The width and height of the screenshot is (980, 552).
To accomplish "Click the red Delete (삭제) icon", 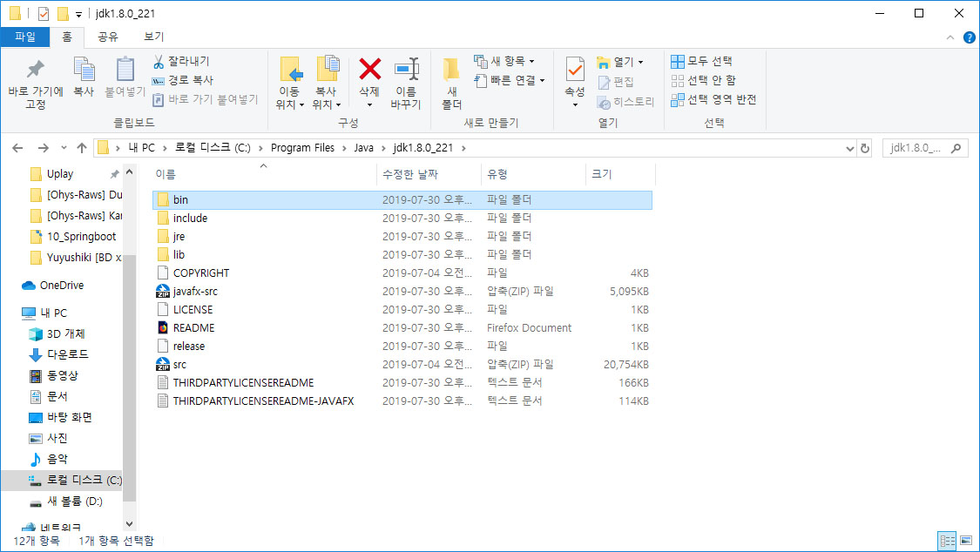I will click(369, 70).
